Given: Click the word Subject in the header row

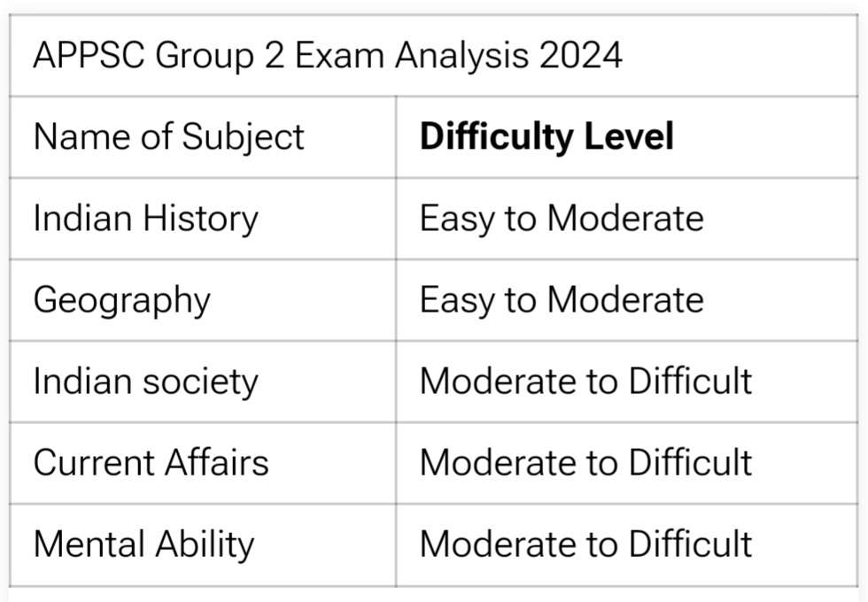Looking at the screenshot, I should (x=243, y=137).
